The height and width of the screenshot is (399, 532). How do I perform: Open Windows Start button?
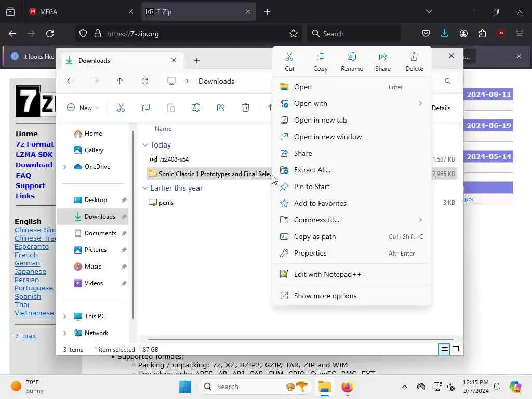tap(185, 387)
